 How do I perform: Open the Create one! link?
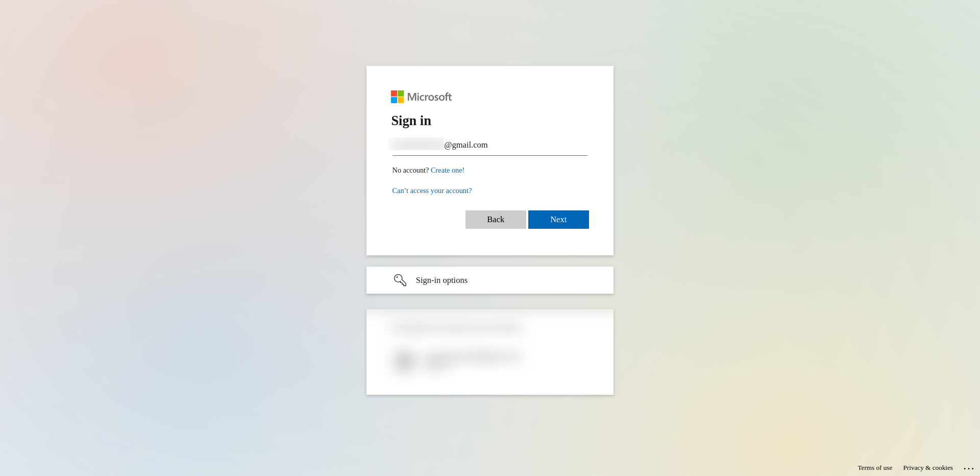448,170
